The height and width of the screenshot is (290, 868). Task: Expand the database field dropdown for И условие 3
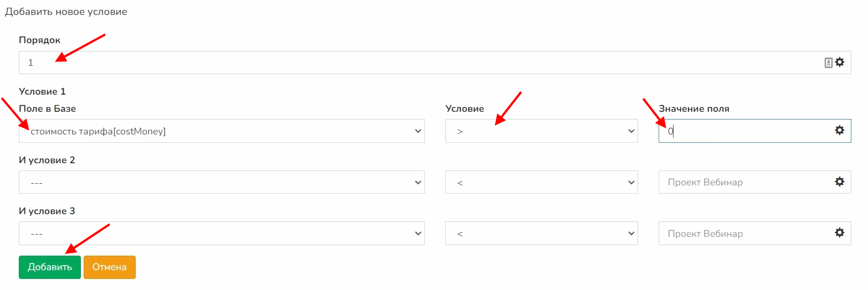(222, 234)
